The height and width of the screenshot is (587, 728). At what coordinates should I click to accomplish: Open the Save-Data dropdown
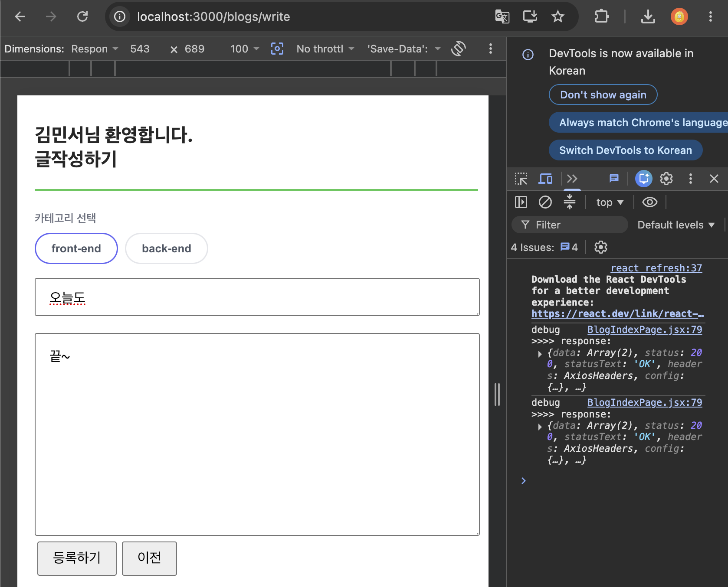[x=404, y=49]
